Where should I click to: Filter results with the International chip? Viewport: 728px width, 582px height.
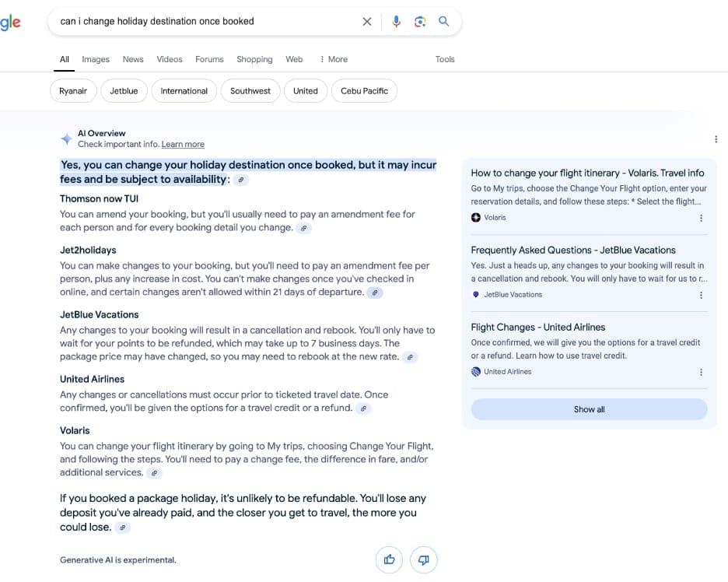point(184,91)
